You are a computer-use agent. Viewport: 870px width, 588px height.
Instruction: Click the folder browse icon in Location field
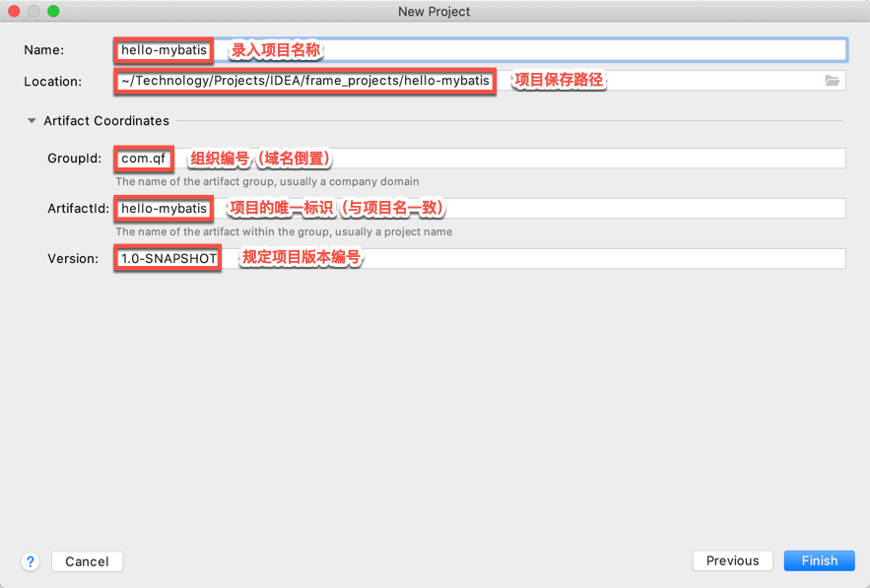[x=832, y=81]
